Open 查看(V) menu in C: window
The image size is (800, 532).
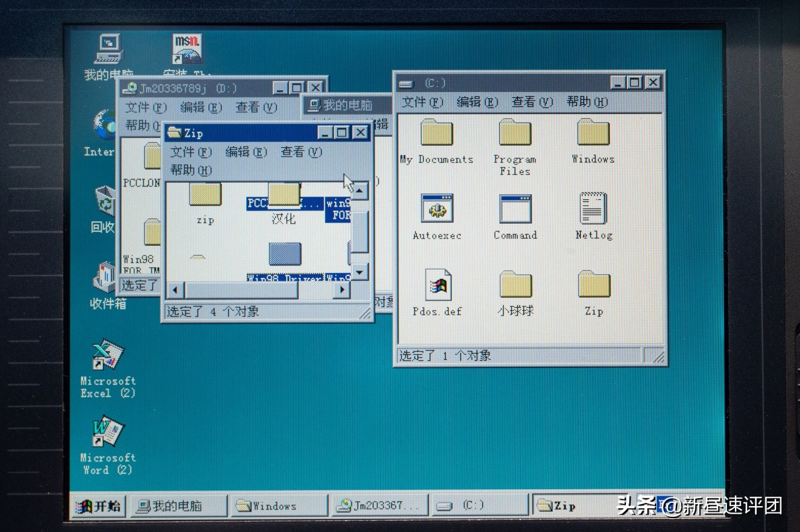(x=532, y=102)
